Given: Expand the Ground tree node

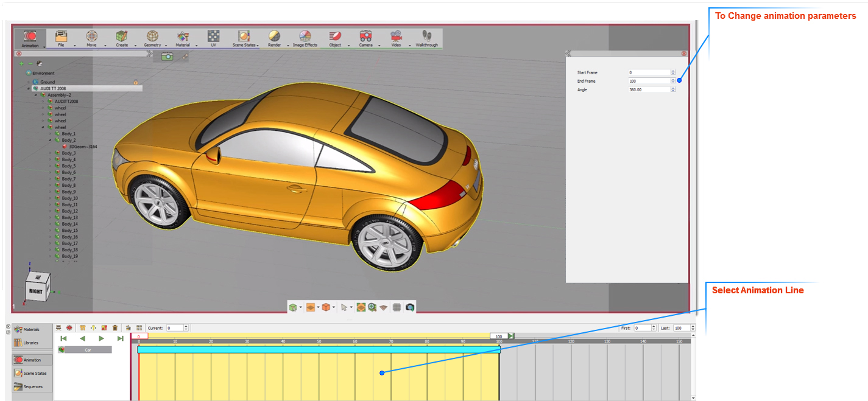Looking at the screenshot, I should click(29, 82).
